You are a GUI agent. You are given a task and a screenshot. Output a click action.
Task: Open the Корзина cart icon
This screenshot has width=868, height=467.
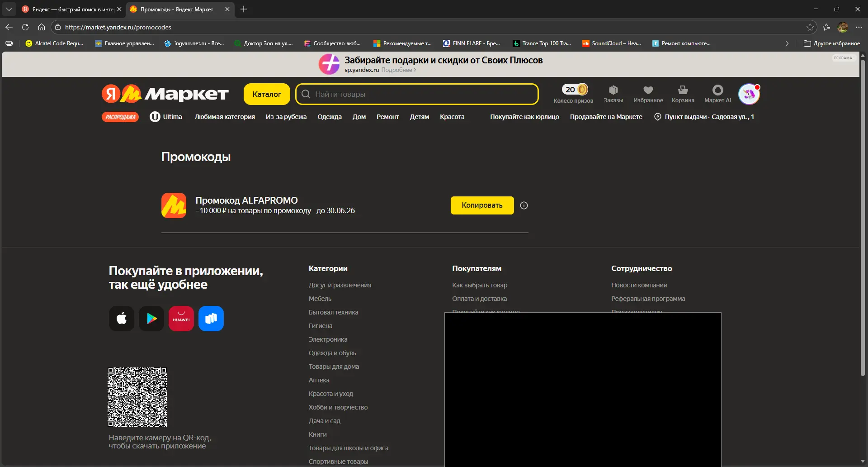tap(683, 94)
